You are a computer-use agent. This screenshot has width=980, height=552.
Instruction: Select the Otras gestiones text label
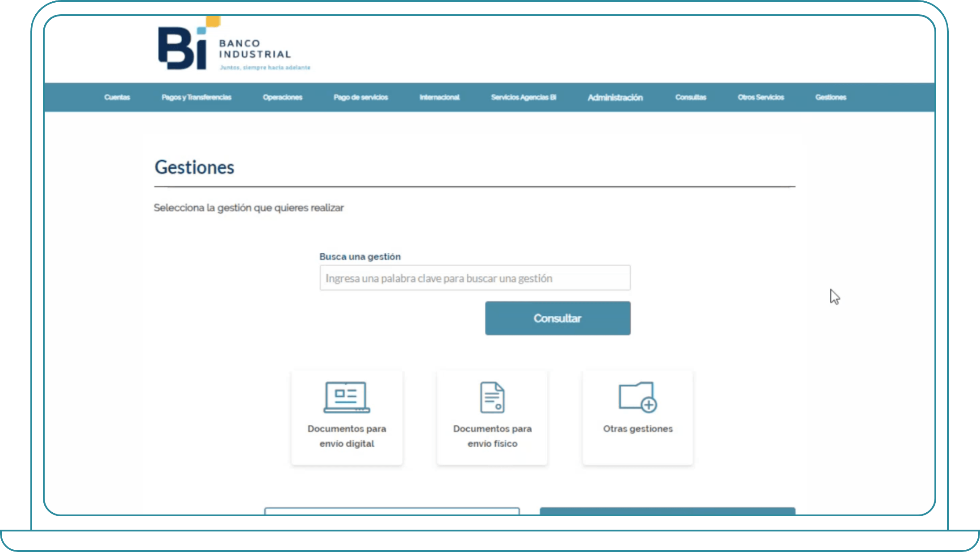[637, 429]
